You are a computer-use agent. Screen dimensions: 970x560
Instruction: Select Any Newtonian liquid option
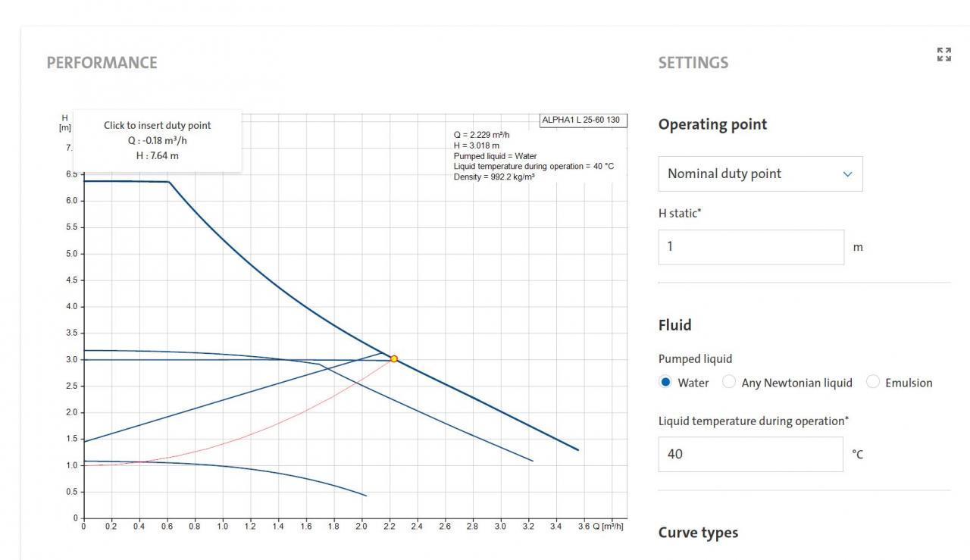coord(729,383)
